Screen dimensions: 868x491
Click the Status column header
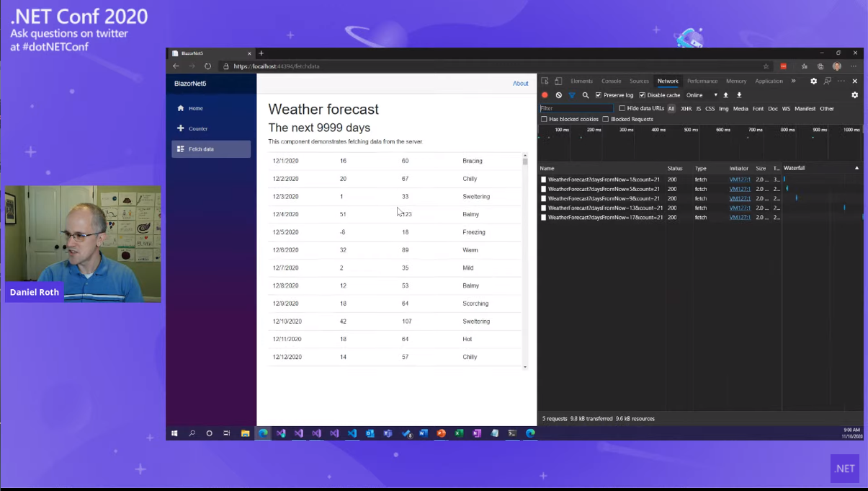coord(679,168)
